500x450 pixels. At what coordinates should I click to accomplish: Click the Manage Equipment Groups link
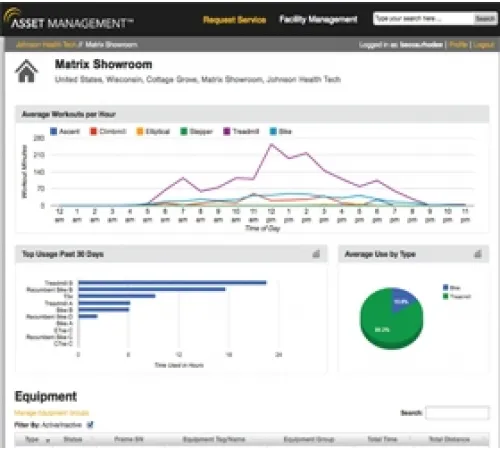click(52, 413)
